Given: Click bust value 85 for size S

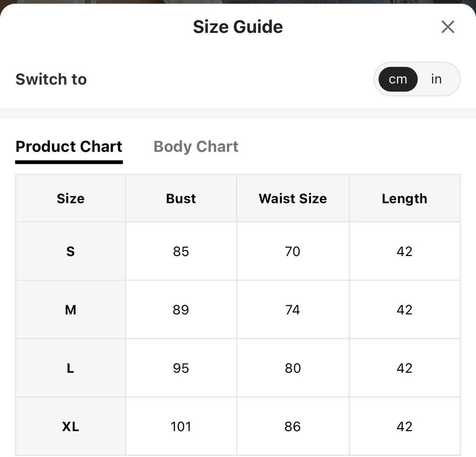Looking at the screenshot, I should pyautogui.click(x=181, y=251).
